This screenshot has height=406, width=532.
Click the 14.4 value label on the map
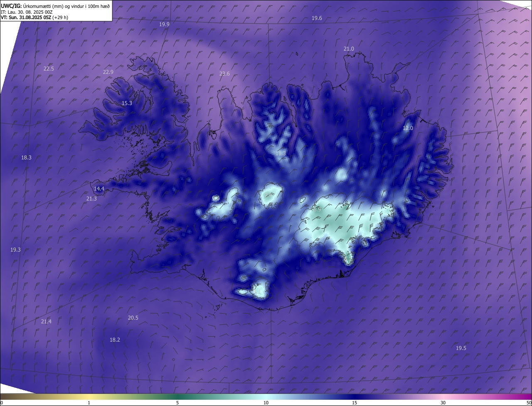point(99,188)
